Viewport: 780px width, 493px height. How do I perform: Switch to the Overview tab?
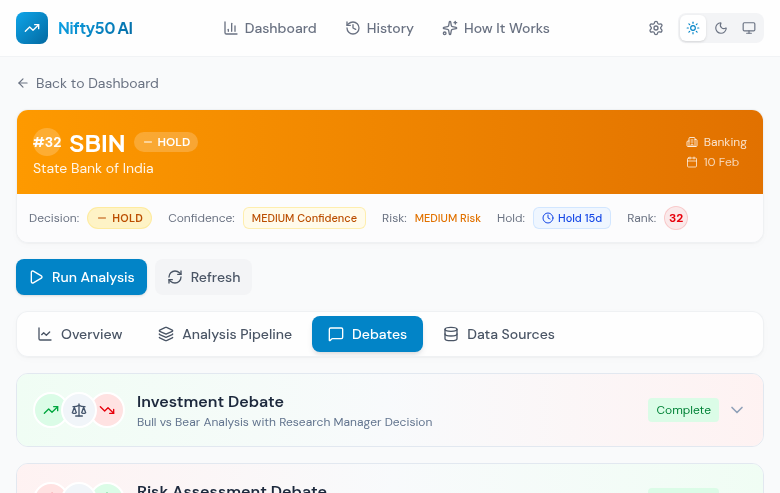point(80,334)
